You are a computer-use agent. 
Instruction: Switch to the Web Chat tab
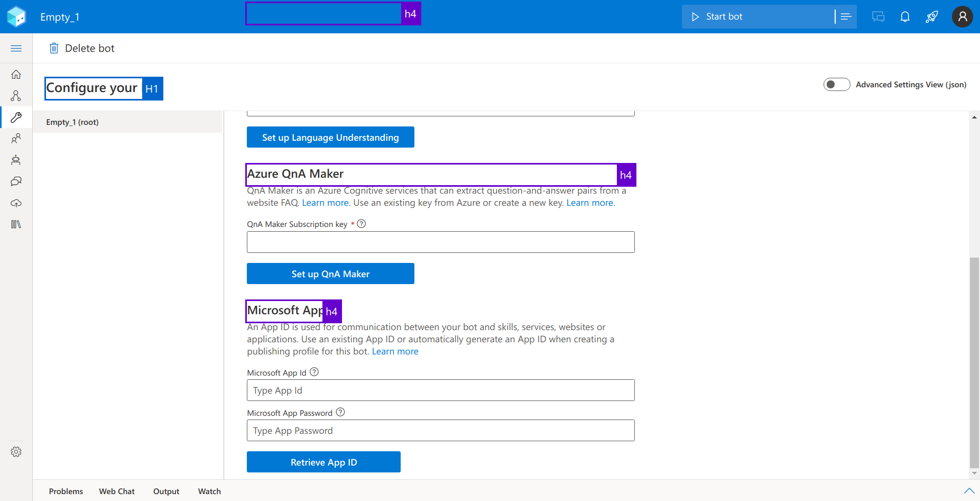click(x=117, y=491)
